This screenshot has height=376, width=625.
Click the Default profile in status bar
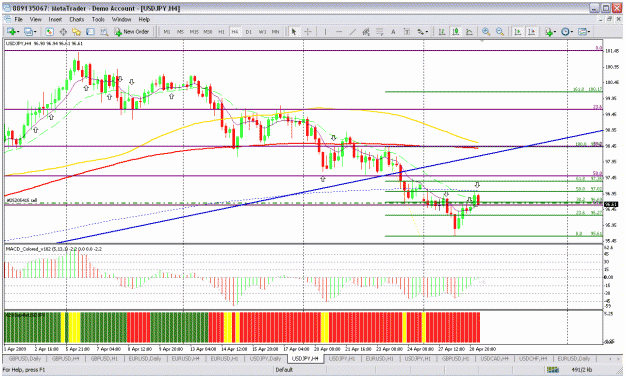pyautogui.click(x=284, y=370)
